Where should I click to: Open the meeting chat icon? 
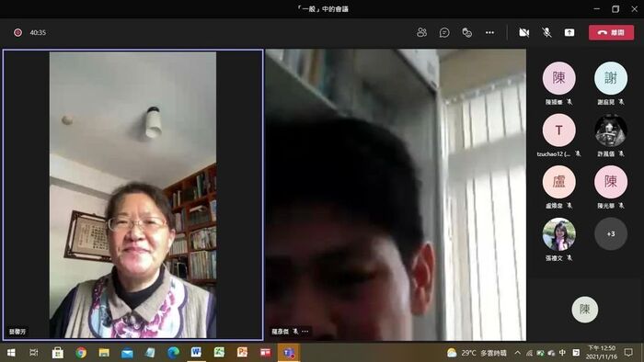444,32
